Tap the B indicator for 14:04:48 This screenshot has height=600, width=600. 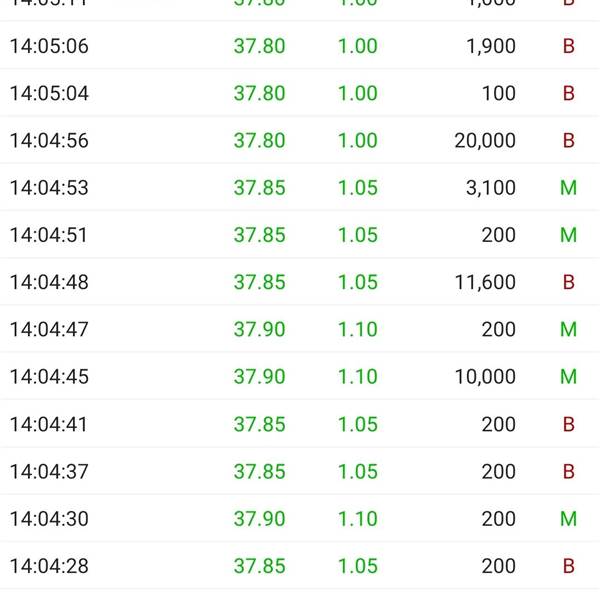tap(569, 282)
